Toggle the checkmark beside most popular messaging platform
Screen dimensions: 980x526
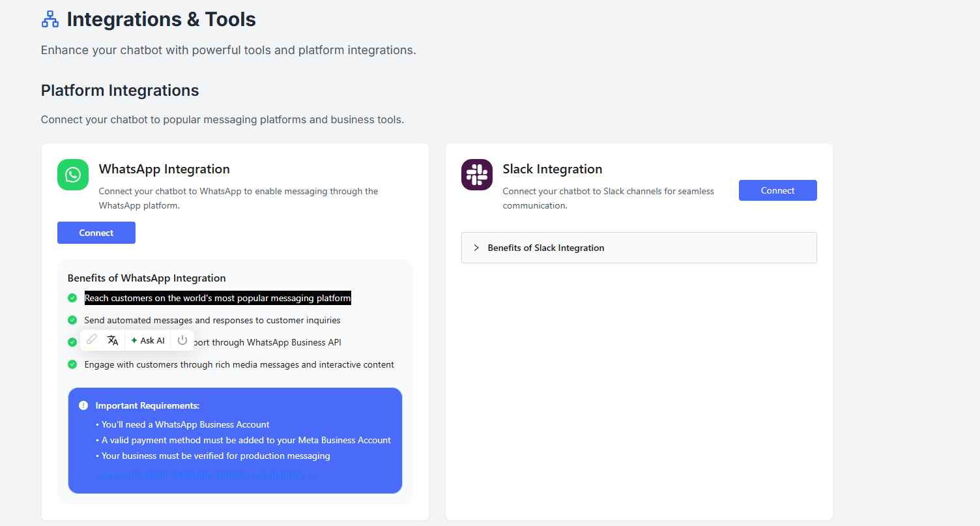coord(72,298)
